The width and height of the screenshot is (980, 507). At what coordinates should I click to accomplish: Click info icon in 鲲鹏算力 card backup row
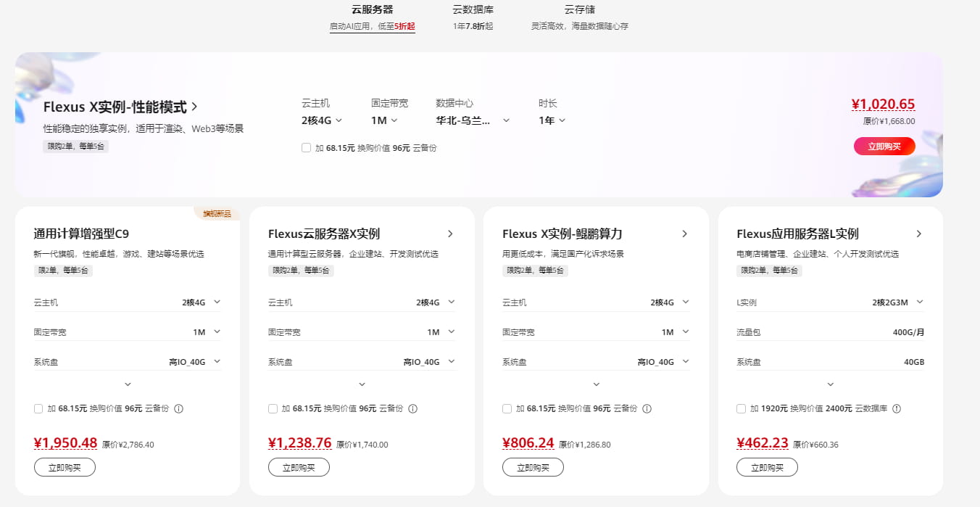click(647, 408)
